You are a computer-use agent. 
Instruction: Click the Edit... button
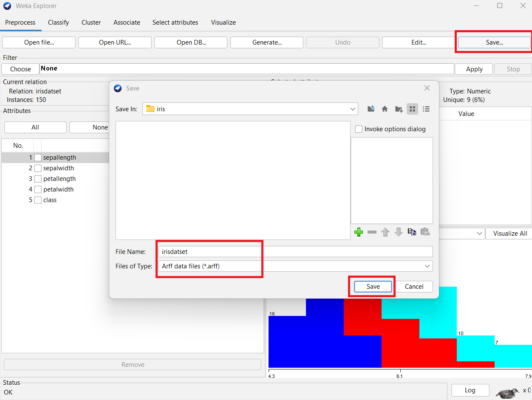click(419, 42)
